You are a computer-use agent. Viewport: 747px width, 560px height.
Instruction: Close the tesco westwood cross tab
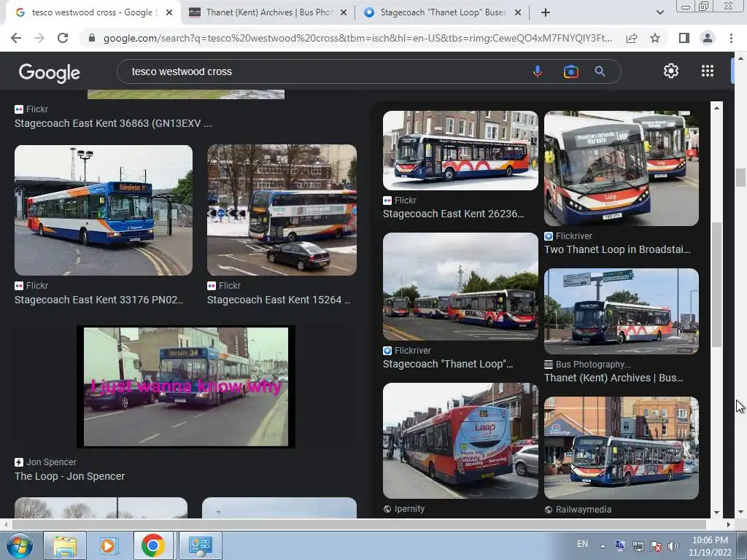(x=169, y=12)
